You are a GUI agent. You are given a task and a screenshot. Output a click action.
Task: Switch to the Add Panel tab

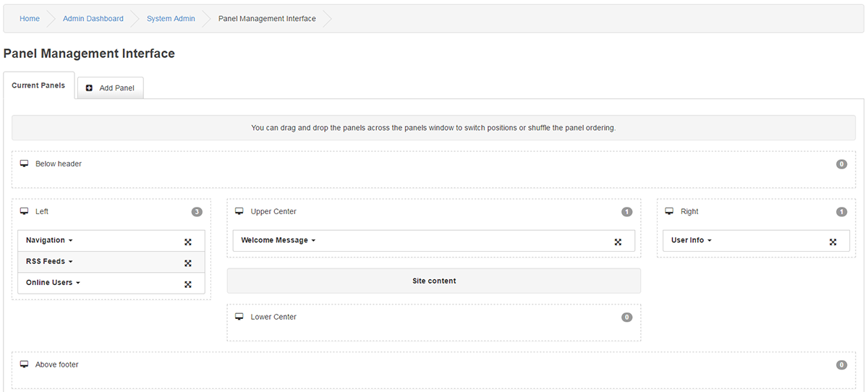111,88
